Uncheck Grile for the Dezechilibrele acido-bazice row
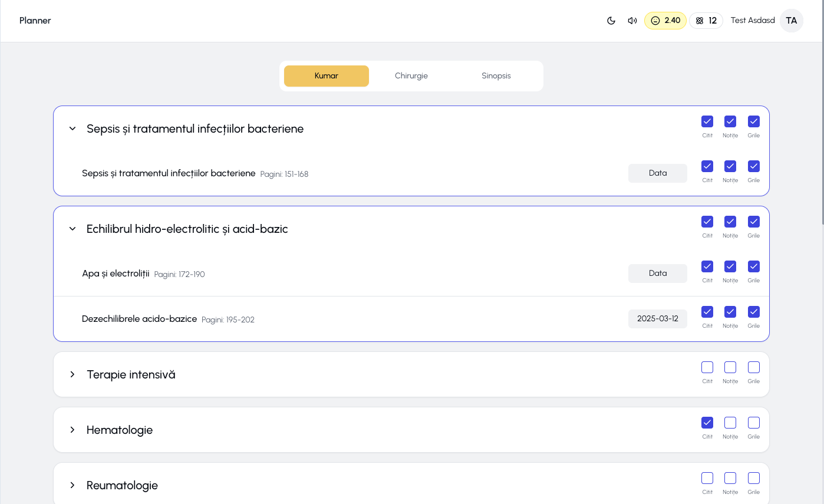Viewport: 824px width, 504px height. click(753, 312)
